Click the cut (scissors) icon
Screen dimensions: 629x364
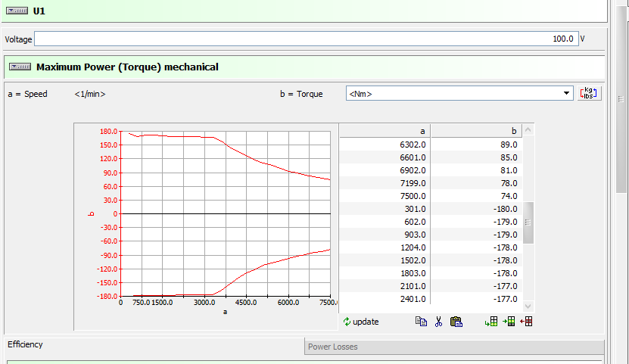(438, 322)
